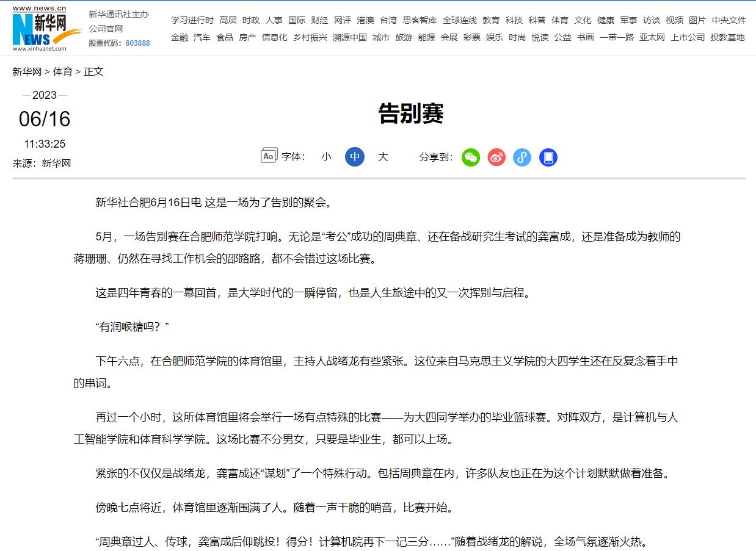Go to 一带一路 section
This screenshot has height=551, width=756.
(x=616, y=37)
